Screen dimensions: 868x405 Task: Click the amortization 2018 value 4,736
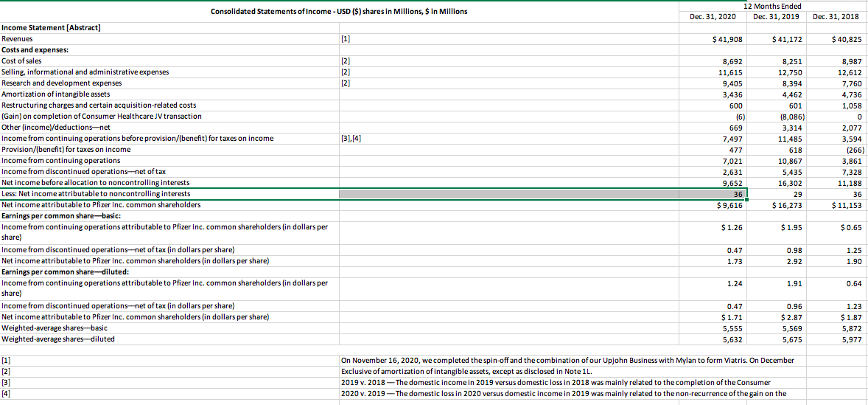tap(851, 94)
